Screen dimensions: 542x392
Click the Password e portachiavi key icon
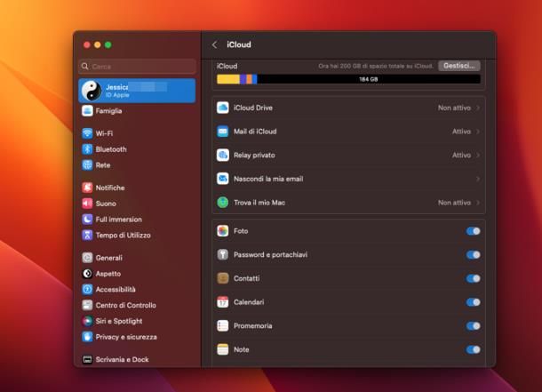[x=223, y=254]
